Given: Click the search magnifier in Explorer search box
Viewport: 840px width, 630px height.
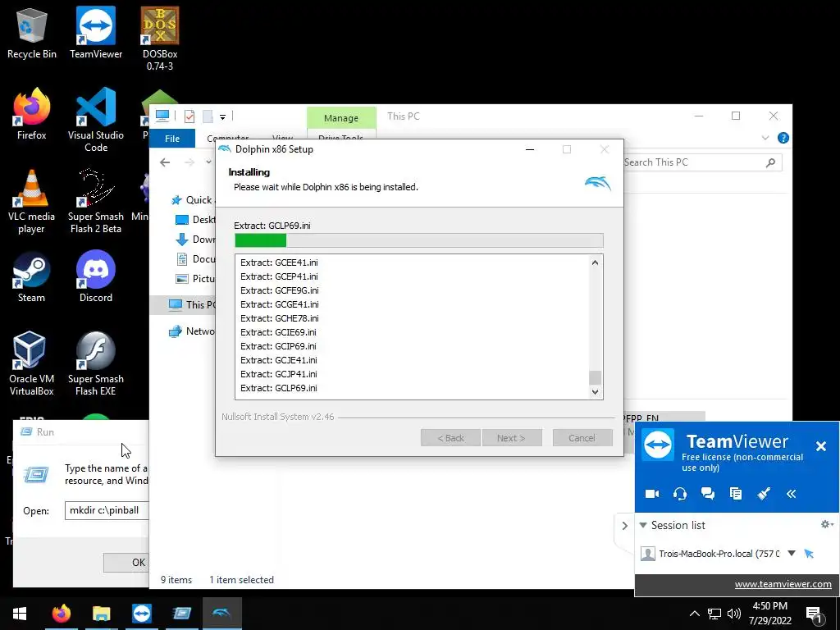Looking at the screenshot, I should coord(770,162).
